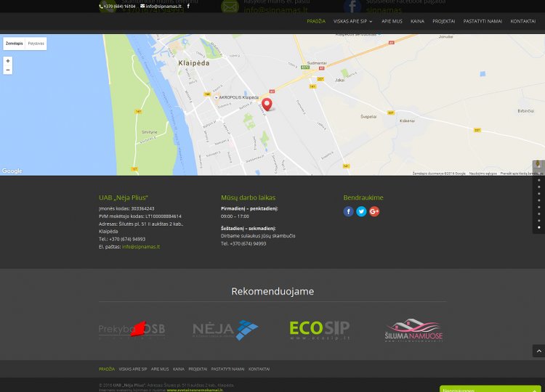The height and width of the screenshot is (392, 545).
Task: Click the red location pin on map
Action: tap(267, 104)
